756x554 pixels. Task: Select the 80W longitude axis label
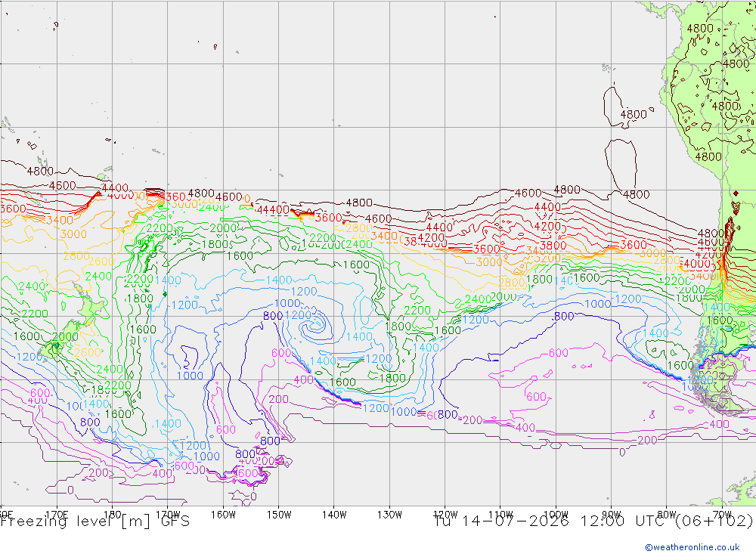(x=667, y=515)
